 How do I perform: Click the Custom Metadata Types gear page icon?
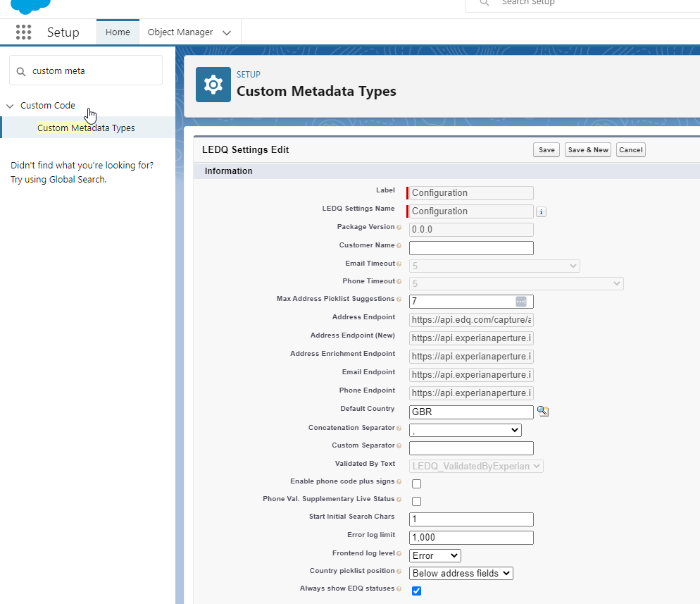(x=213, y=84)
